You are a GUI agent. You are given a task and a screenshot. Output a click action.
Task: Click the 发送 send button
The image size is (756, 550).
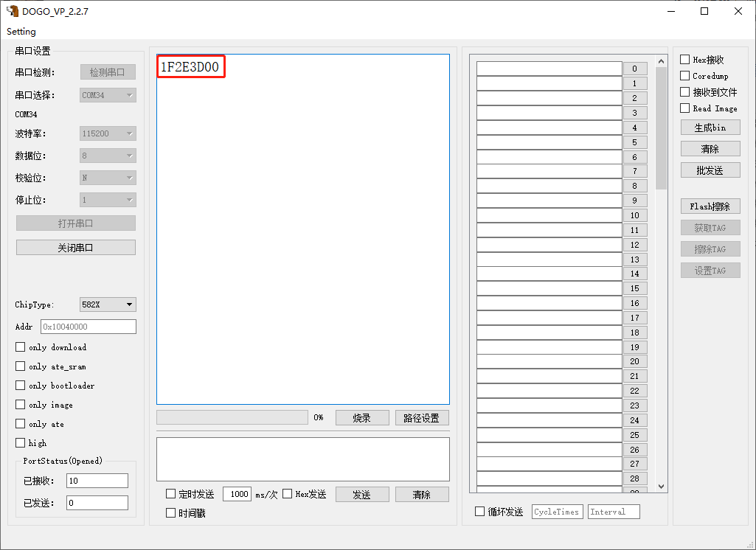point(362,495)
